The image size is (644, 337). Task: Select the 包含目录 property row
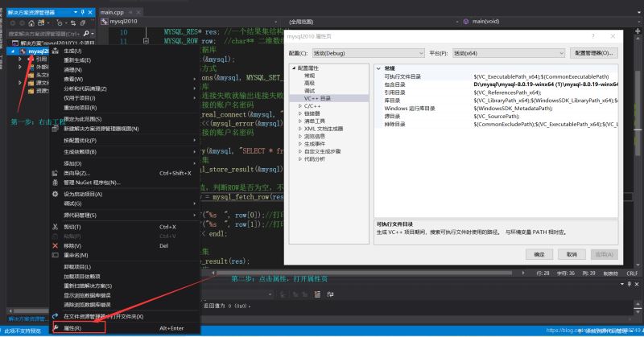click(x=496, y=84)
